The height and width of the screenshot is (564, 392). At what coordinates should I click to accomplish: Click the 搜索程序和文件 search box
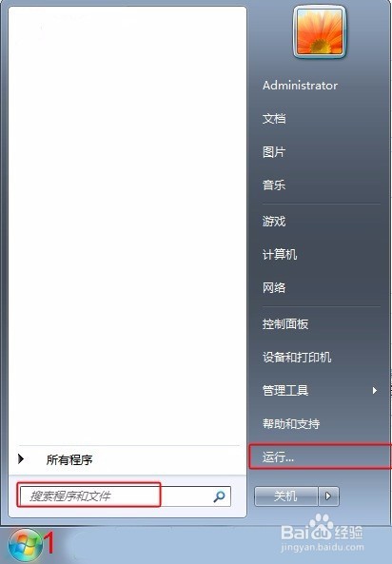(126, 496)
